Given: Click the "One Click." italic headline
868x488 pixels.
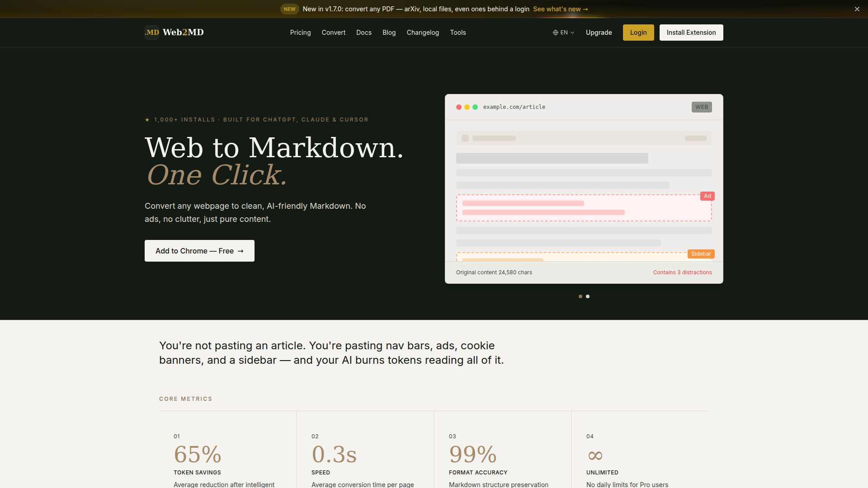Looking at the screenshot, I should (x=217, y=175).
